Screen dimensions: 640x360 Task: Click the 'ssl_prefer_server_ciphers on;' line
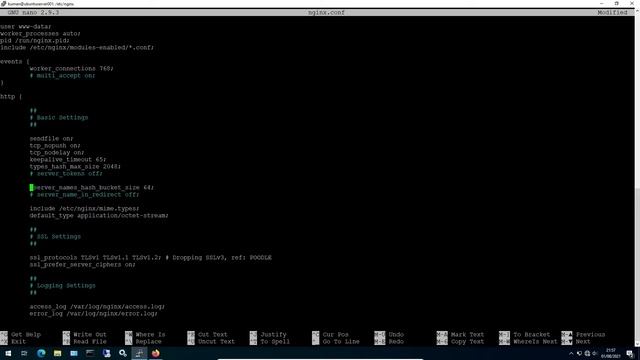82,264
